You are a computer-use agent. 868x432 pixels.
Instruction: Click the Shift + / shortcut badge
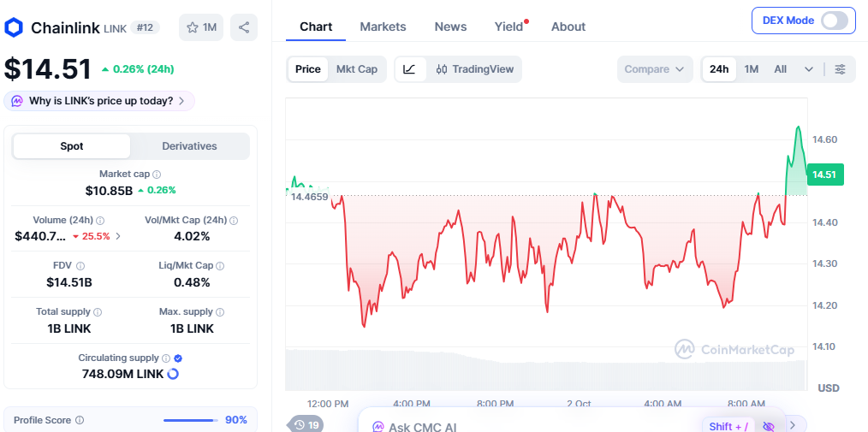728,427
